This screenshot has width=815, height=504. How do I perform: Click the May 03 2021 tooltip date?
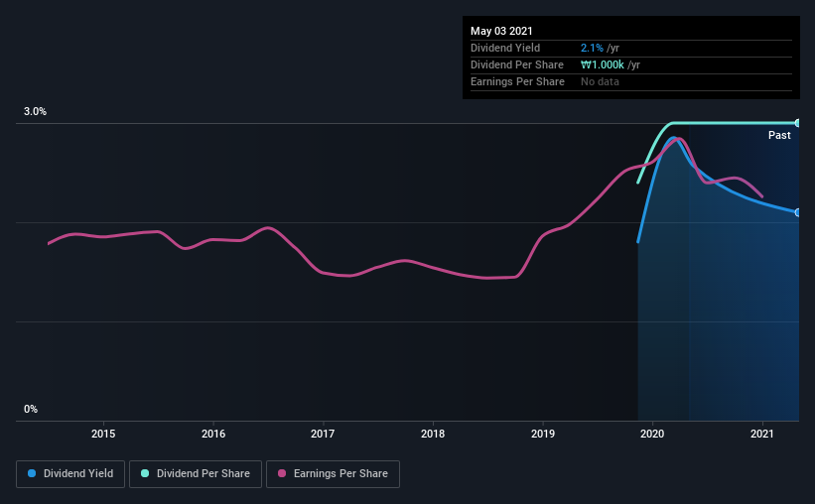(501, 31)
